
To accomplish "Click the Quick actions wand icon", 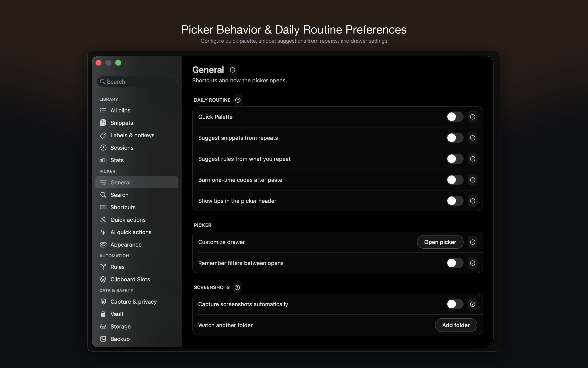I will [103, 220].
